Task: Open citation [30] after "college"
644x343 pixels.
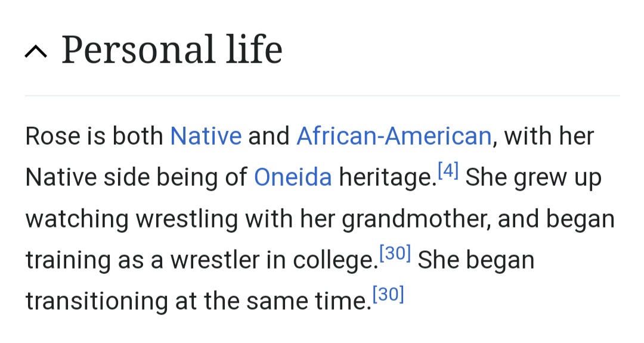Action: coord(395,254)
